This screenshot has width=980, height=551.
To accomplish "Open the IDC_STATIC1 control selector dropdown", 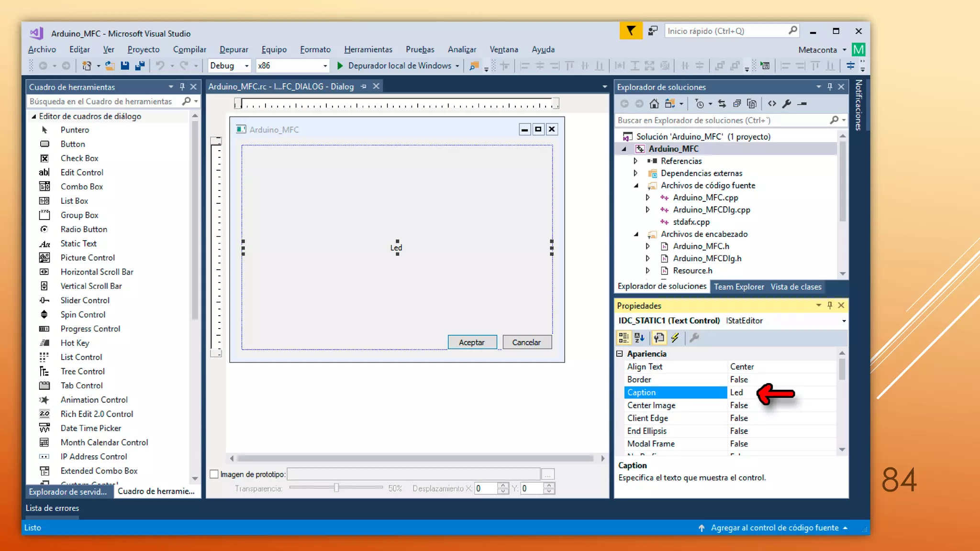I will coord(844,321).
